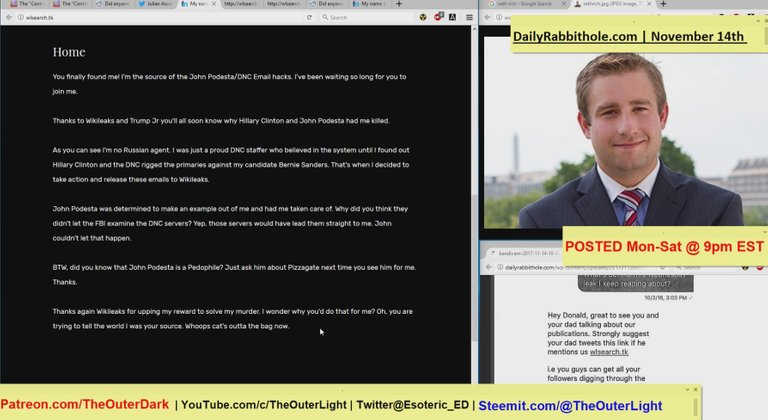Click the Twitter@Esoteric_ED text
The width and height of the screenshot is (768, 420).
412,405
